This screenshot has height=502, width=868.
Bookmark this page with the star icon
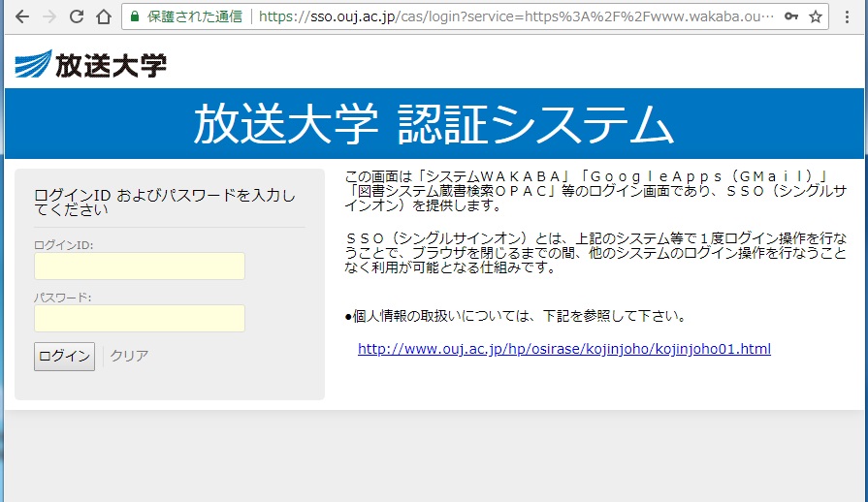[816, 16]
